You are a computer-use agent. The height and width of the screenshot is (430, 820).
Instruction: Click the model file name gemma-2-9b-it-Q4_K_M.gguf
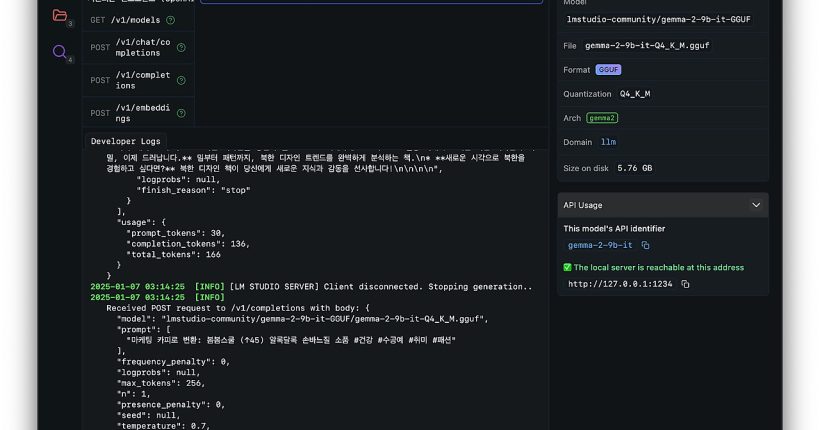647,46
